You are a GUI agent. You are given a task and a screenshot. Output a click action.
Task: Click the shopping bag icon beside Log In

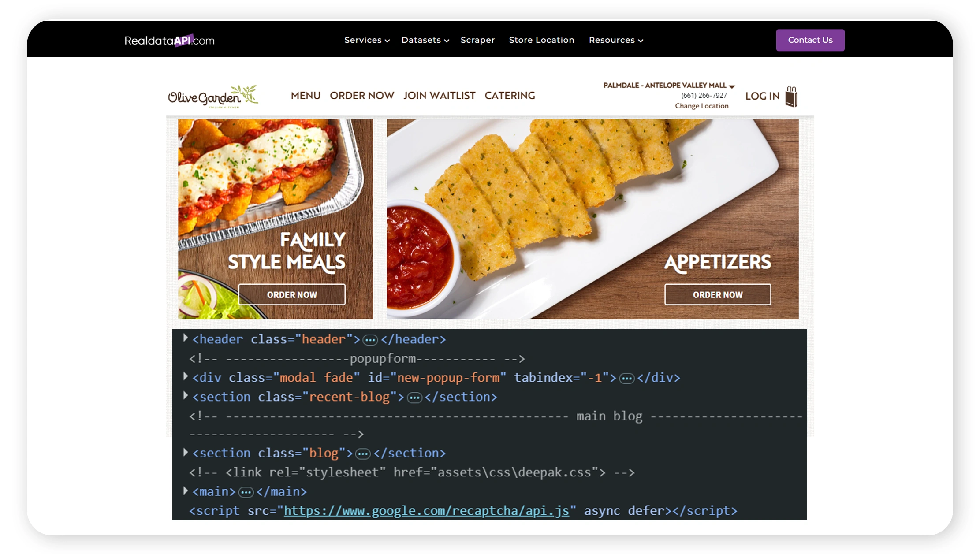click(x=791, y=95)
